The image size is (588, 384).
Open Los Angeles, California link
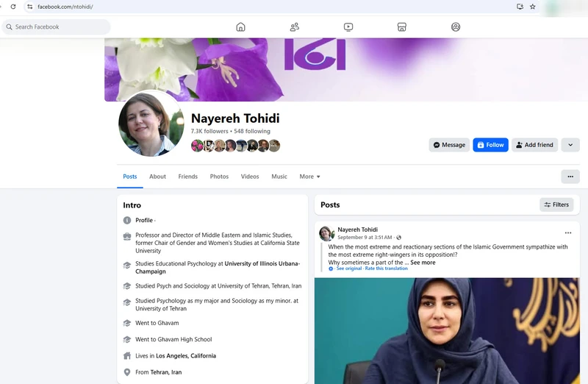pos(186,356)
